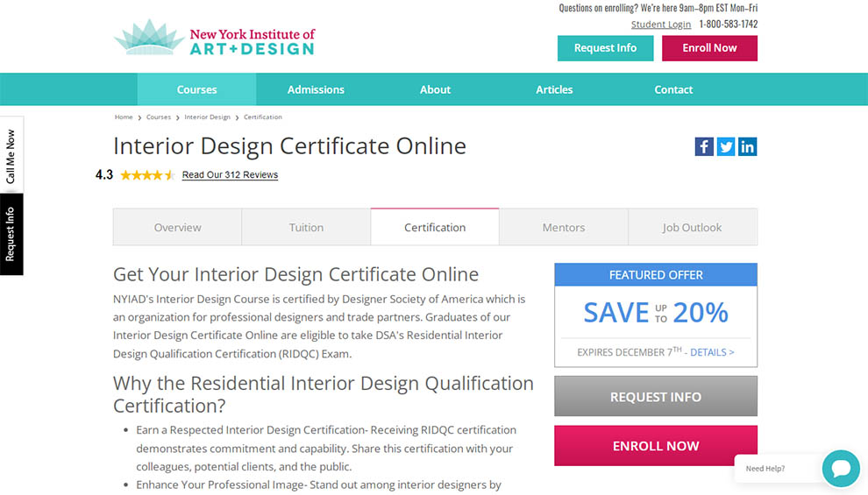Open the Need Help chat bubble
This screenshot has height=495, width=868.
(x=840, y=468)
